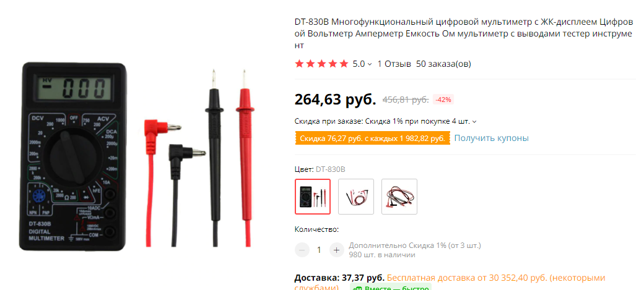Image resolution: width=644 pixels, height=290 pixels.
Task: Select the third thumbnail with coiled test leads
Action: pos(399,197)
